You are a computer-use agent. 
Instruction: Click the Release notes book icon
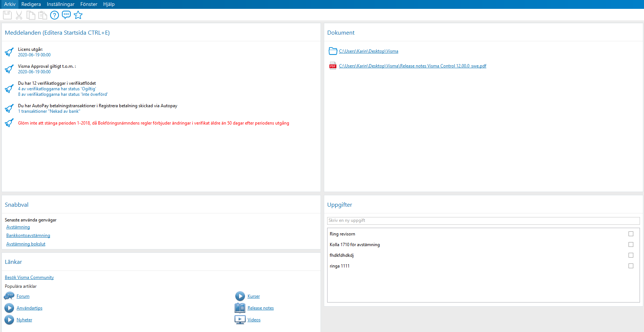[x=240, y=308]
